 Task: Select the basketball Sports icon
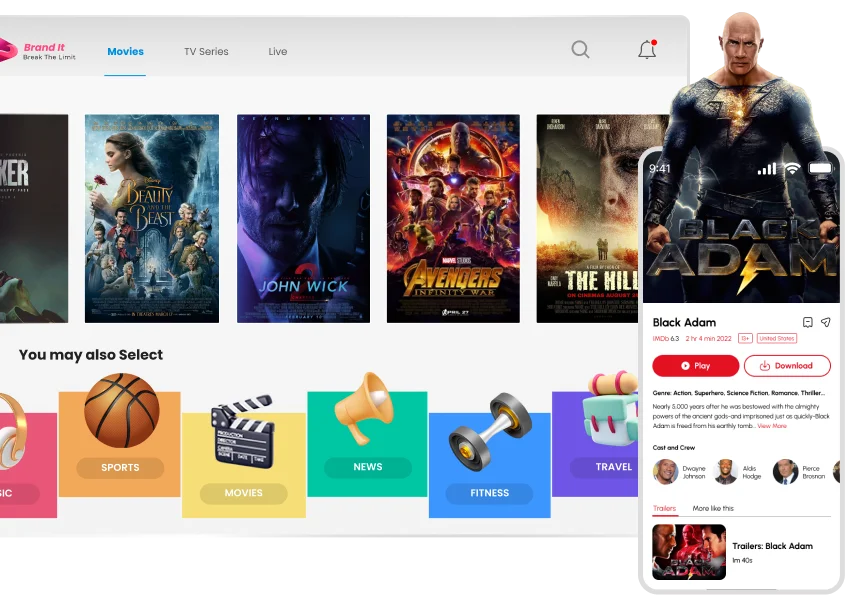(122, 410)
